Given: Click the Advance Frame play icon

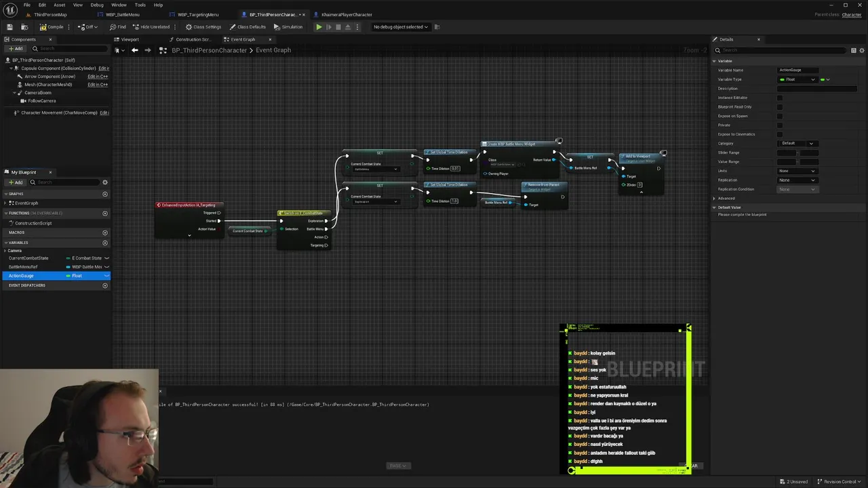Looking at the screenshot, I should tap(329, 27).
